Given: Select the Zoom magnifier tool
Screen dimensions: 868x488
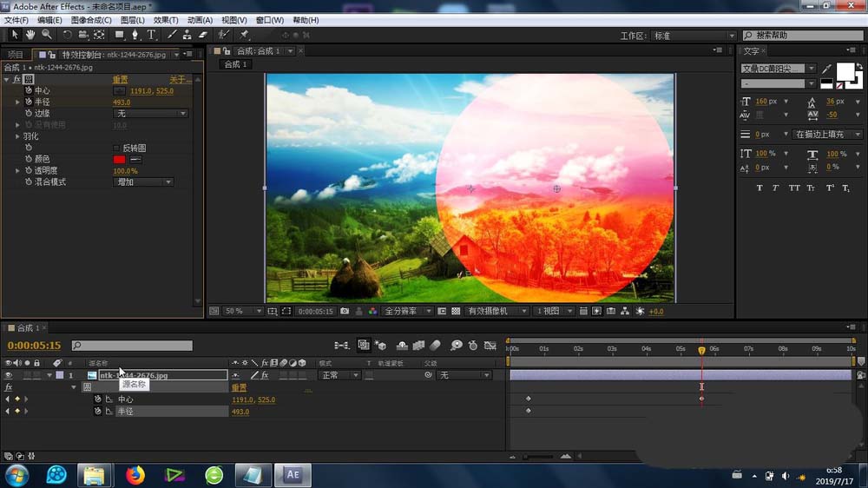Looking at the screenshot, I should [47, 35].
